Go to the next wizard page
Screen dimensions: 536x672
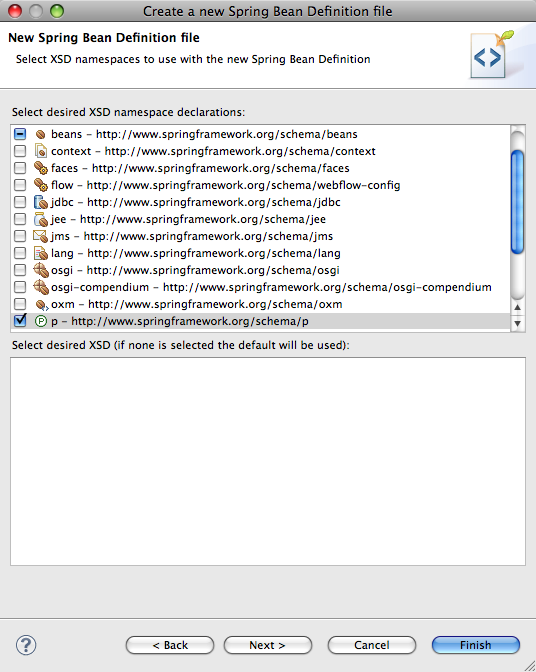point(268,645)
